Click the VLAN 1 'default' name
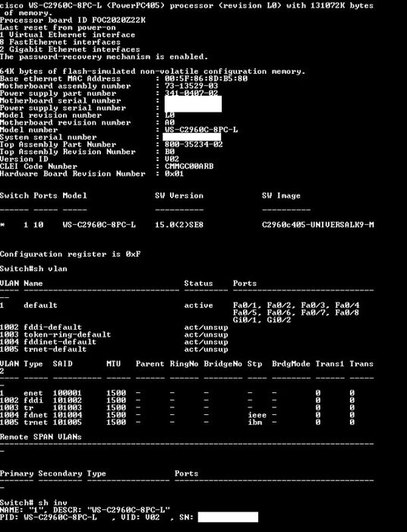This screenshot has height=532, width=407. [41, 306]
